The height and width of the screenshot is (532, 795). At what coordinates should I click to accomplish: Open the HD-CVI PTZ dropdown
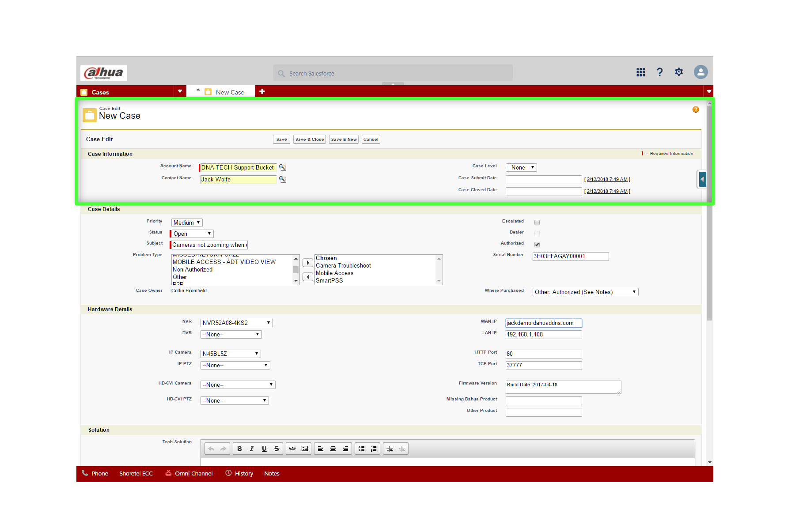[235, 400]
